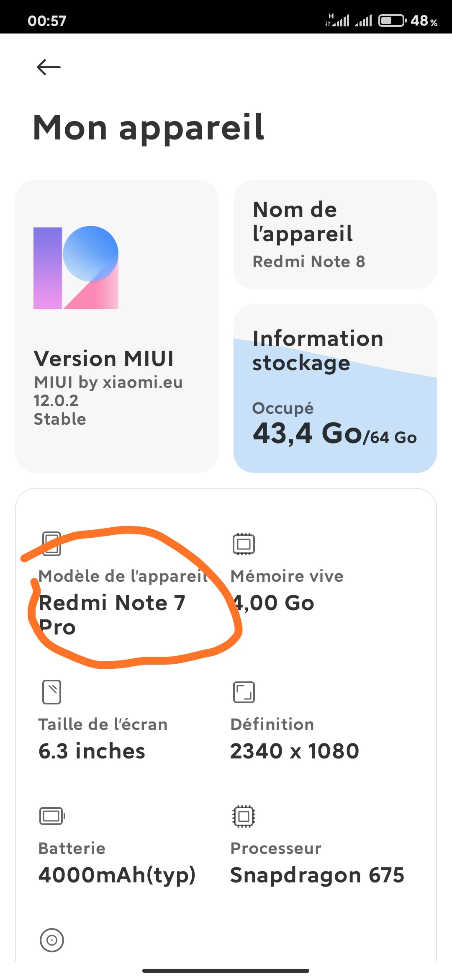Open the Information stockage card

(335, 388)
